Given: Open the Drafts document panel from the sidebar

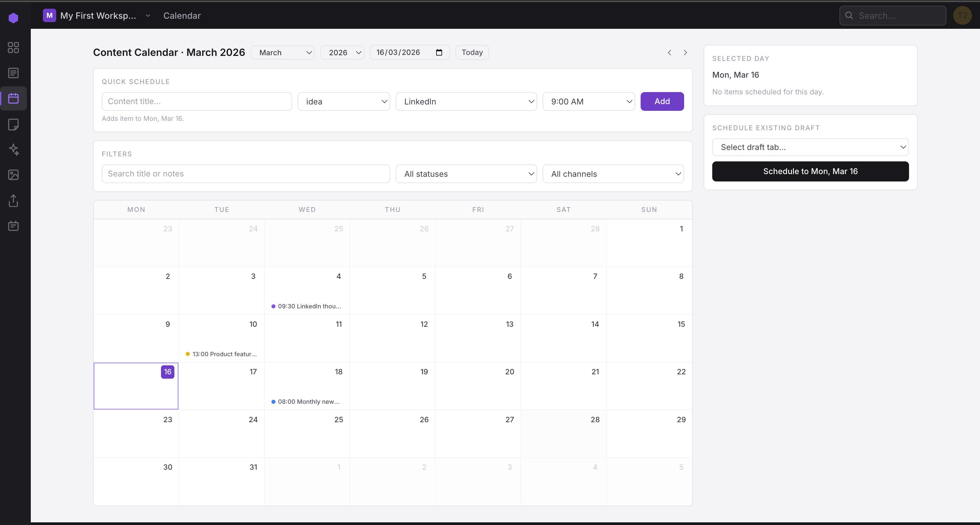Looking at the screenshot, I should pos(13,72).
